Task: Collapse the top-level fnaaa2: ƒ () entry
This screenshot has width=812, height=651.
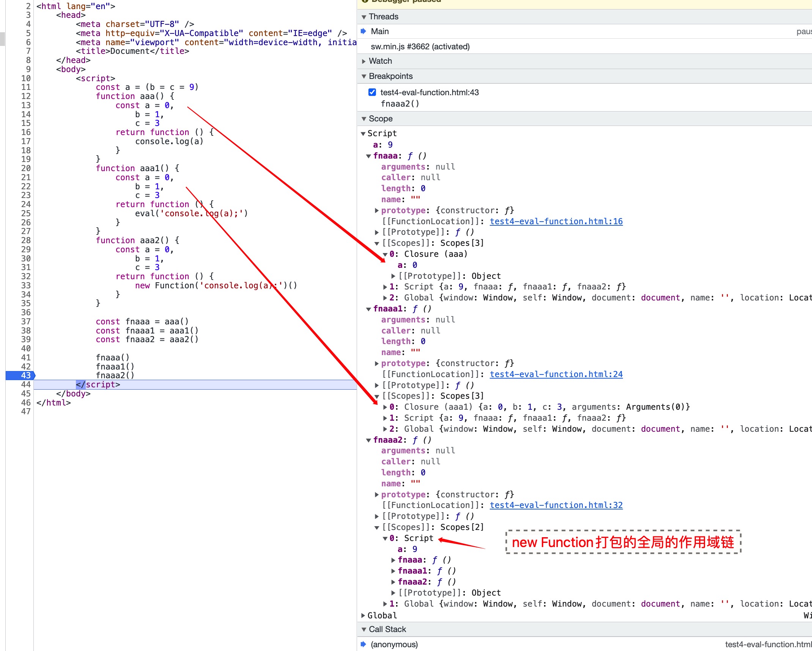Action: 368,440
